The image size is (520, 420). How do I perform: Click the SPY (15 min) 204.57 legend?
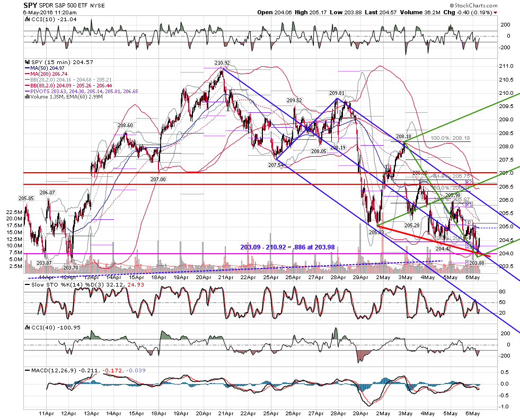coord(62,62)
